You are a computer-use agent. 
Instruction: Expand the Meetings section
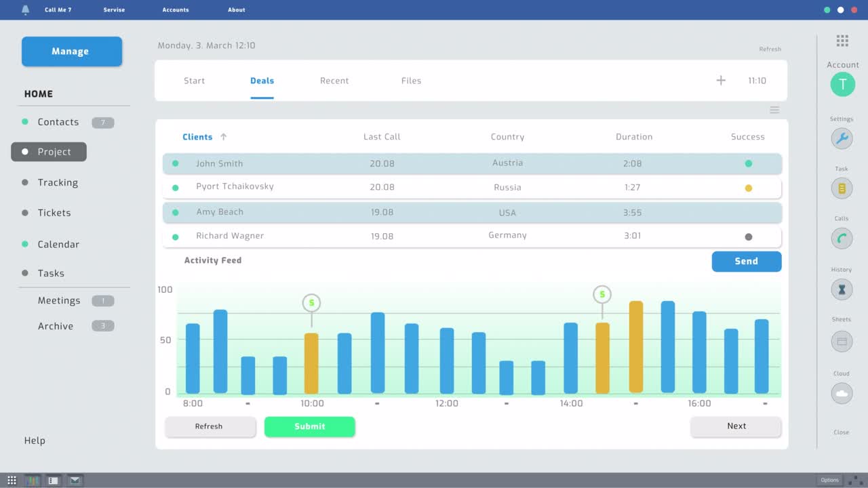click(59, 300)
